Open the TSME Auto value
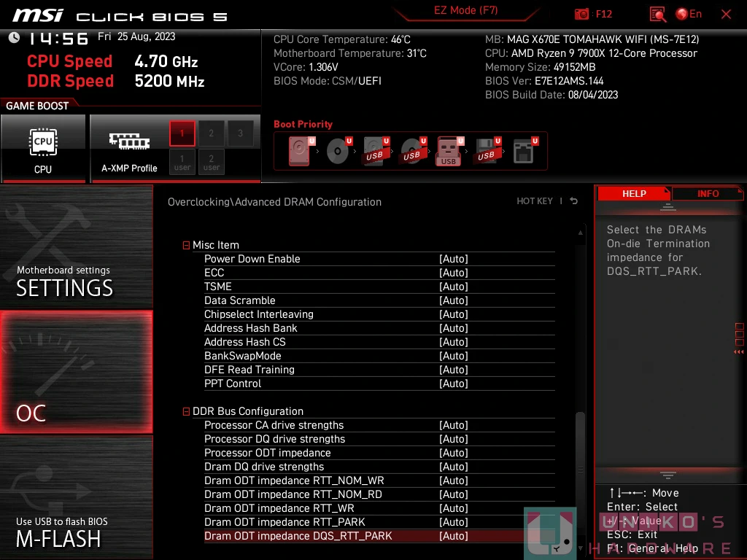Image resolution: width=747 pixels, height=560 pixels. pyautogui.click(x=454, y=287)
